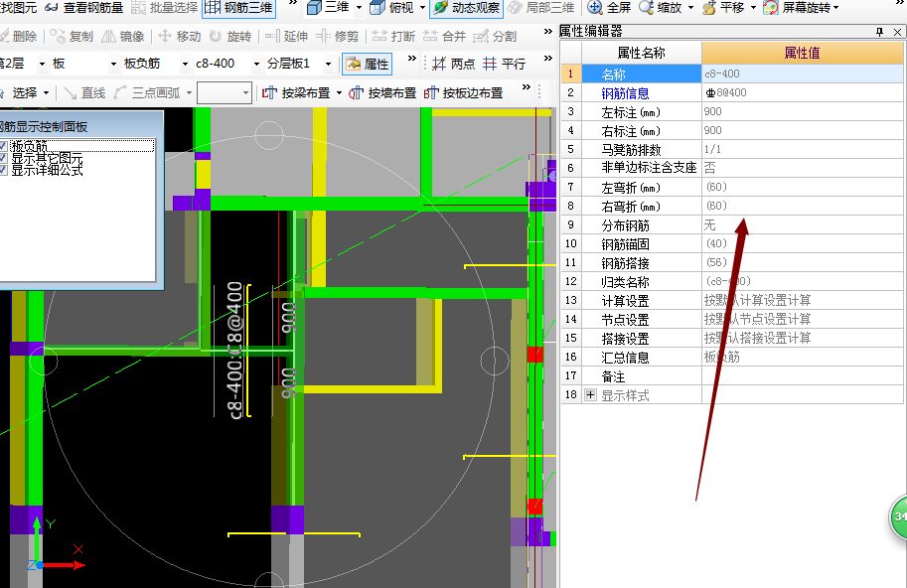Open floor selector 第2层 dropdown
Viewport: 907px width, 588px height.
point(42,64)
